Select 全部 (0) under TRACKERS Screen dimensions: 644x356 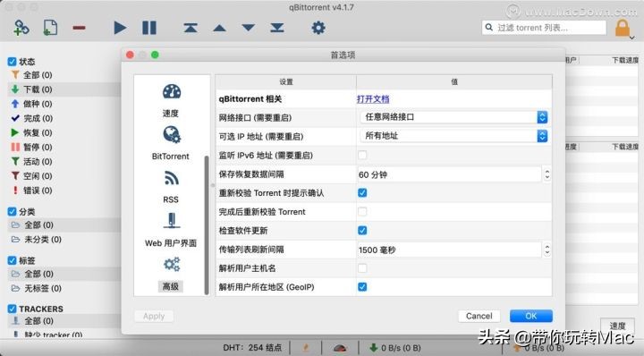pos(38,321)
